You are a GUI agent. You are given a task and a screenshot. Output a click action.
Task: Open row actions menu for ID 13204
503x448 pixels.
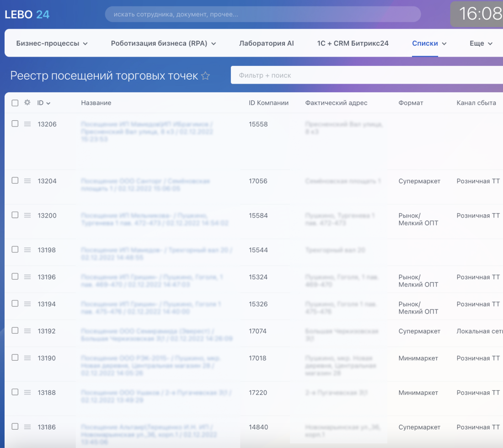pos(27,181)
